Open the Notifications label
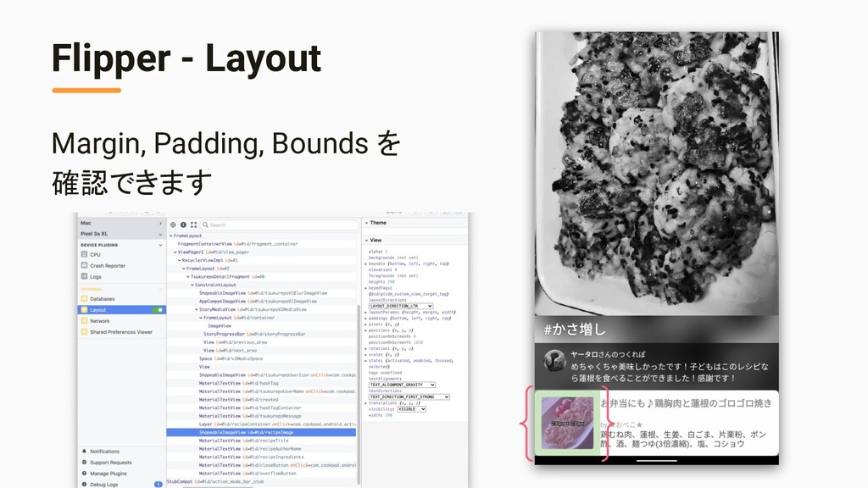Screen dimensions: 868x488 (104, 452)
